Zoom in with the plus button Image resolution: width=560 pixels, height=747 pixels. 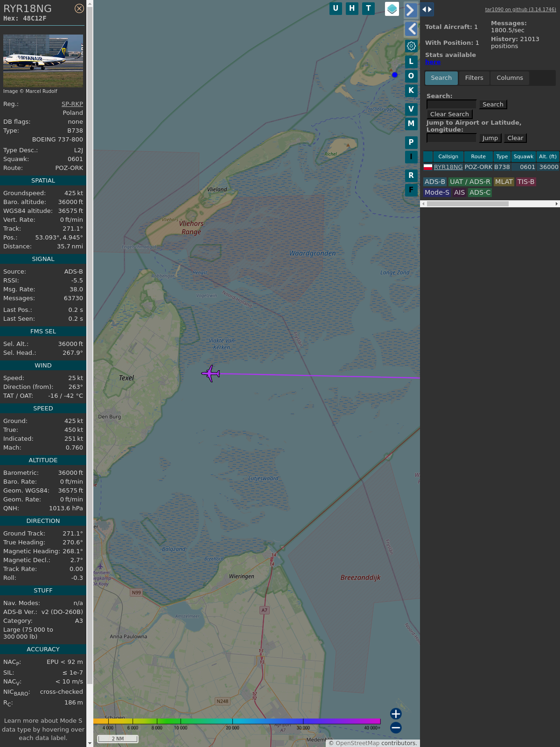pyautogui.click(x=396, y=714)
